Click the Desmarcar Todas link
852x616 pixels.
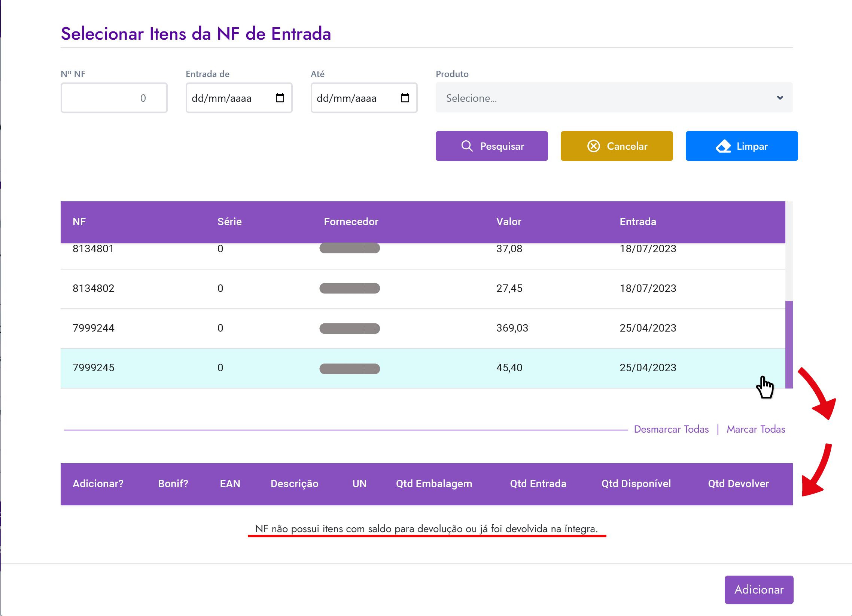pos(671,429)
